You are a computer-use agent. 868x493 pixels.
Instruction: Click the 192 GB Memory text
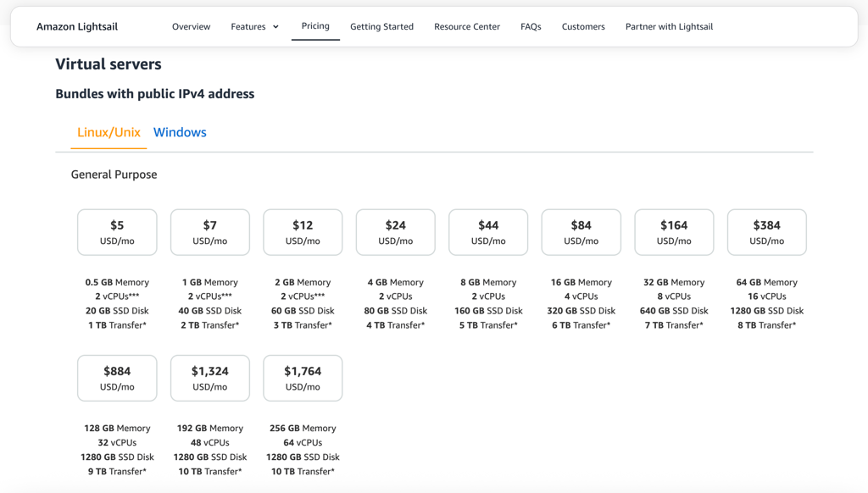click(210, 429)
